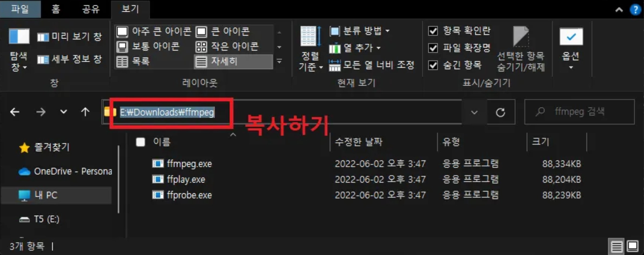
Task: Open the 분류 방법 group-by dropdown
Action: (359, 31)
